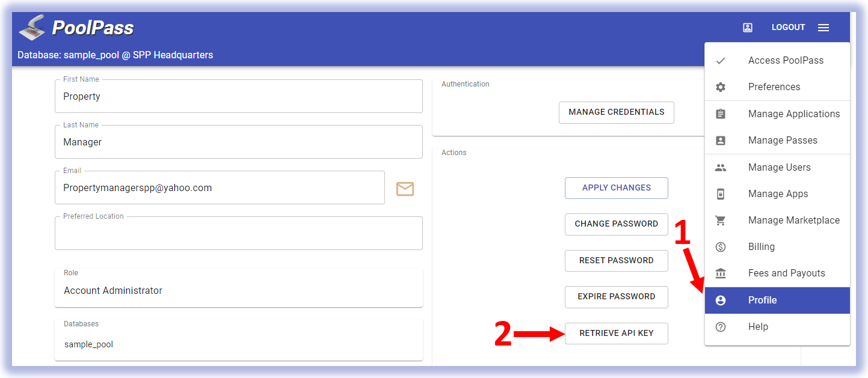Click the PoolPass scanner logo icon
Viewport: 868px width, 378px height.
coord(32,27)
